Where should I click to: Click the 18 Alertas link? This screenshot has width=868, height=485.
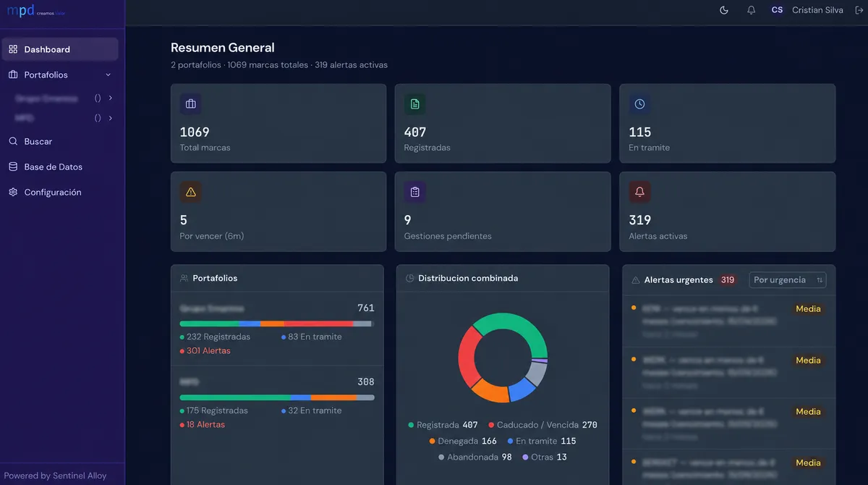202,424
